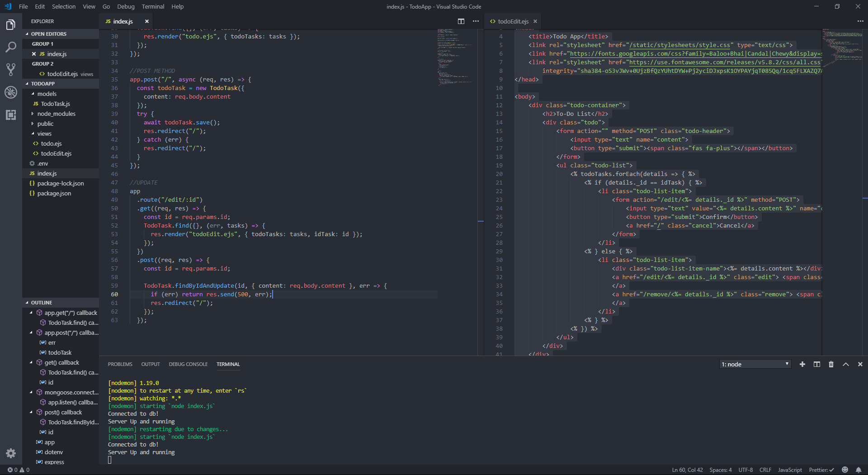This screenshot has width=868, height=475.
Task: Open the Extensions view
Action: pyautogui.click(x=11, y=115)
